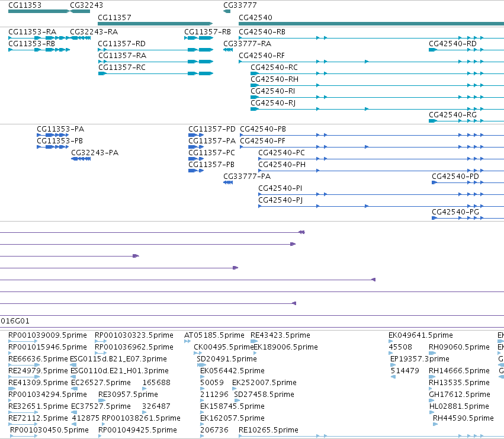Screen dimensions: 504x439
Task: Click protein label CG42540-PF
Action: 262,141
